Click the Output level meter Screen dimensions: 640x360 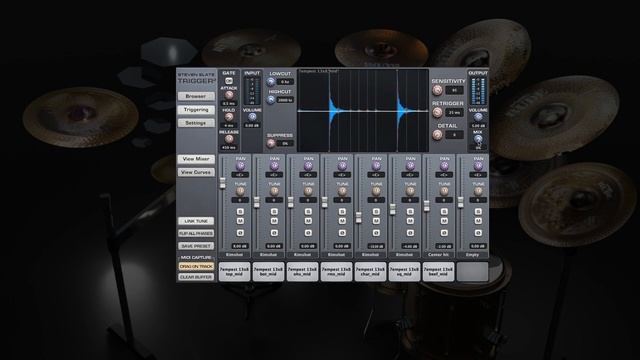click(x=478, y=91)
